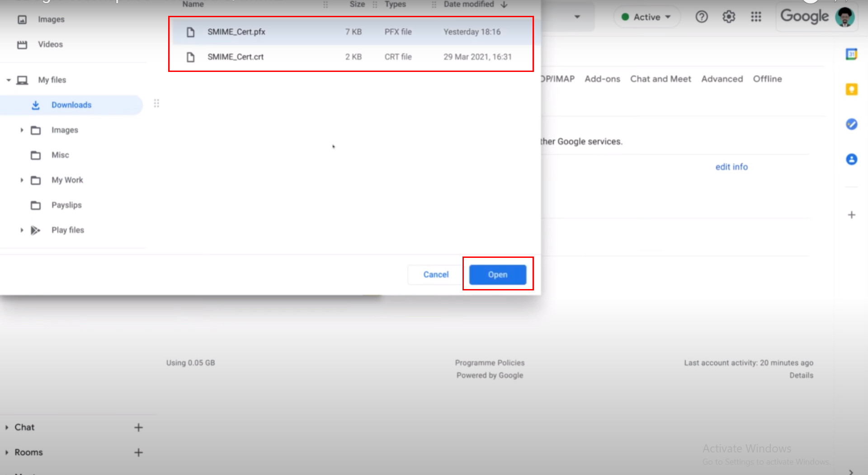Image resolution: width=868 pixels, height=475 pixels.
Task: Expand the My Work folder
Action: pyautogui.click(x=22, y=180)
